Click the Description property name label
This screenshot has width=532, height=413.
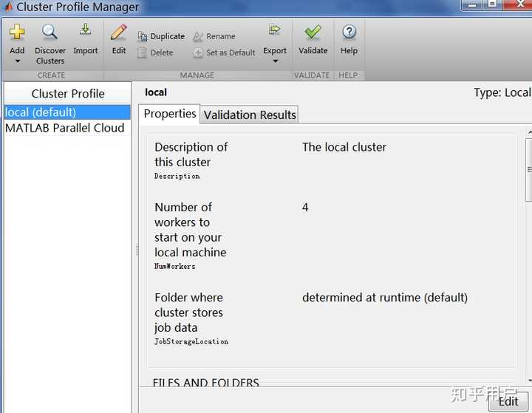click(177, 176)
